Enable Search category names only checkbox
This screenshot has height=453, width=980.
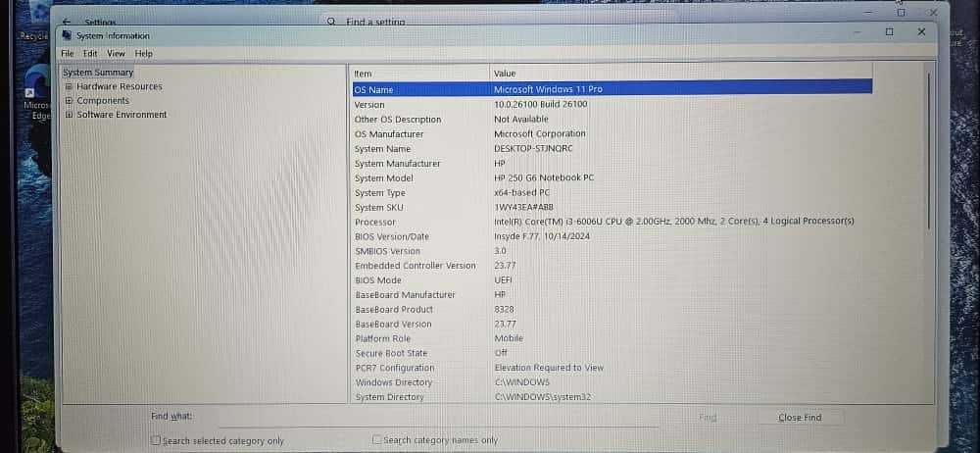point(377,440)
